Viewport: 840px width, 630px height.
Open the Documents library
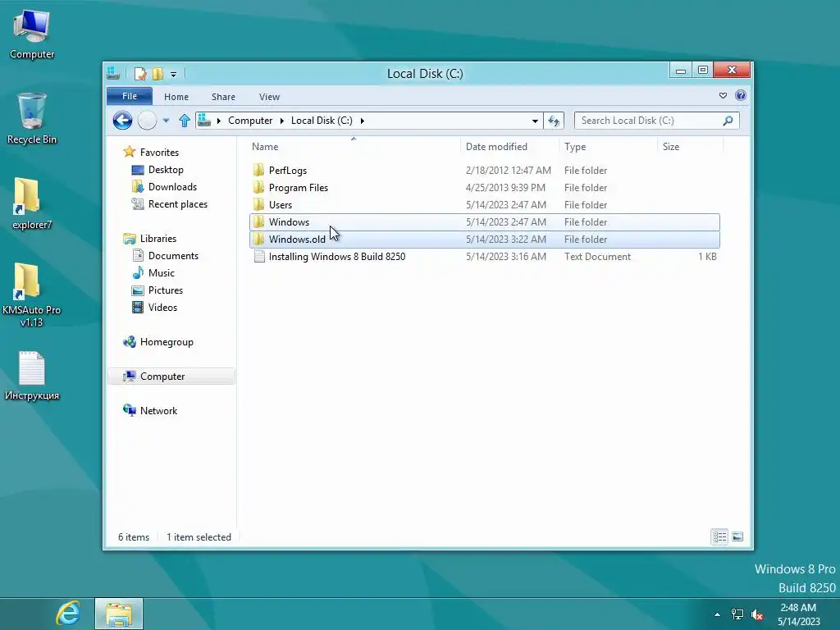pyautogui.click(x=173, y=256)
